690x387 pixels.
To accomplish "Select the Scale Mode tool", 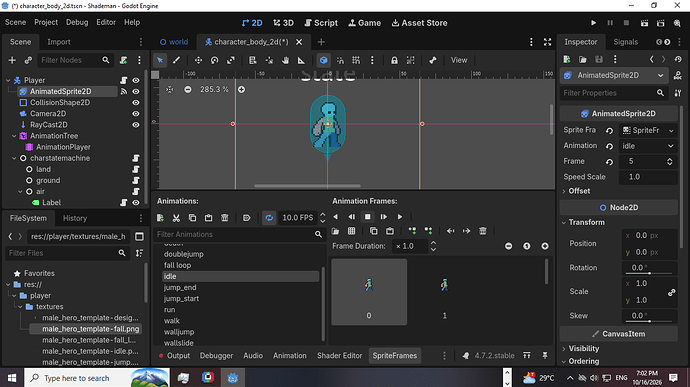I will tap(231, 60).
